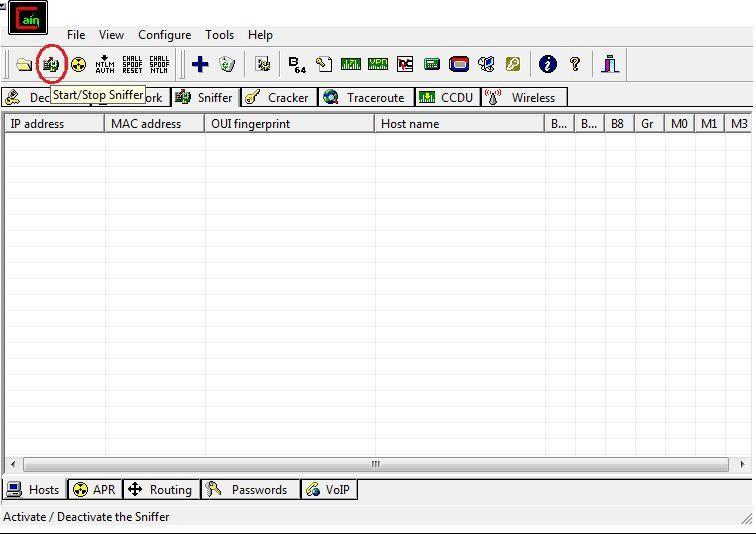Image resolution: width=756 pixels, height=534 pixels.
Task: Click the Gr column header
Action: point(649,124)
